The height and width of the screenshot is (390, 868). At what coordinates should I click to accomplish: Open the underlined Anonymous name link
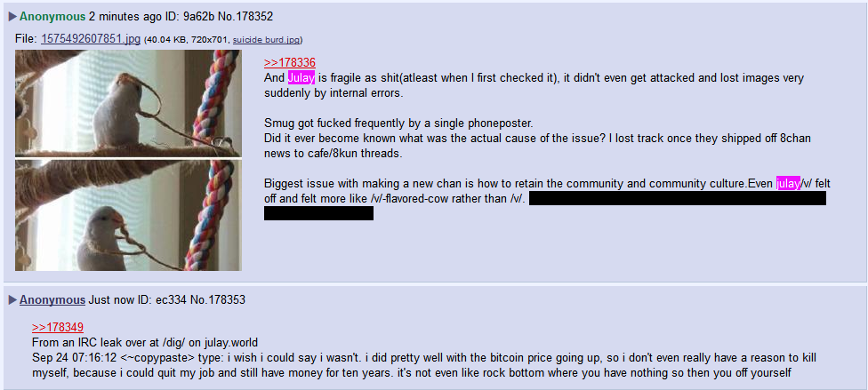(52, 300)
